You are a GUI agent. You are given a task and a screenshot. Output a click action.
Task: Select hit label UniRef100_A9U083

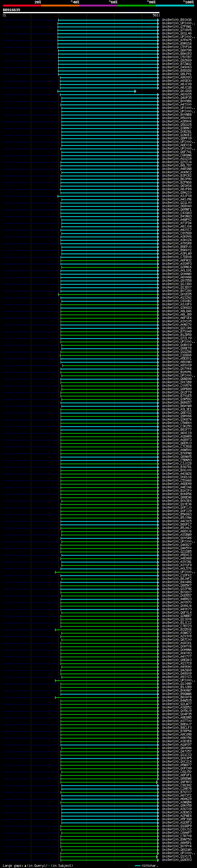click(x=177, y=78)
